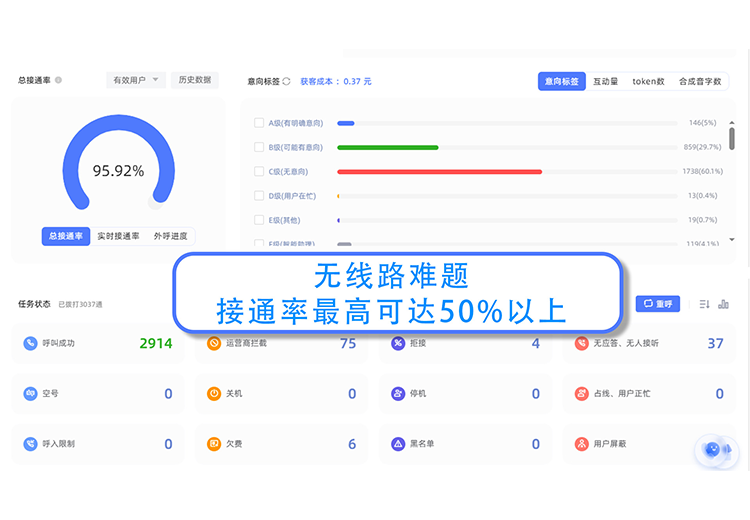This screenshot has width=750, height=520.
Task: Refresh the 意向标签 data with circular icon
Action: tap(286, 81)
